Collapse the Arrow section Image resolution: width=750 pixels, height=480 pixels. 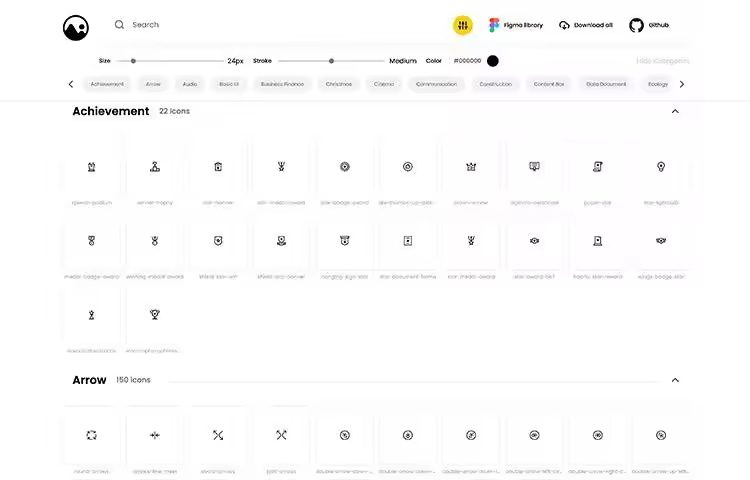point(675,380)
